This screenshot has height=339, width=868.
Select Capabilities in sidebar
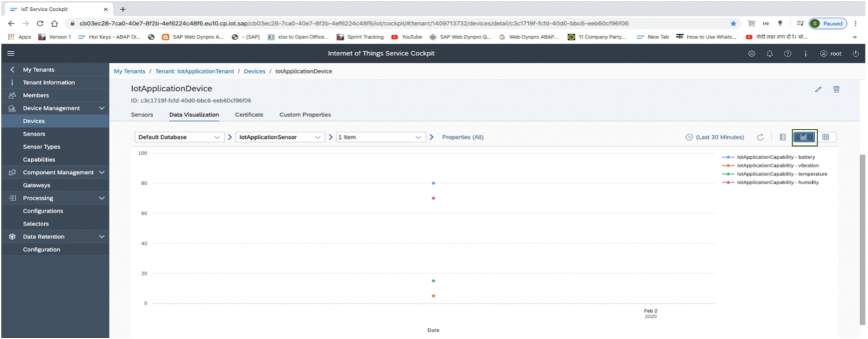click(55, 160)
